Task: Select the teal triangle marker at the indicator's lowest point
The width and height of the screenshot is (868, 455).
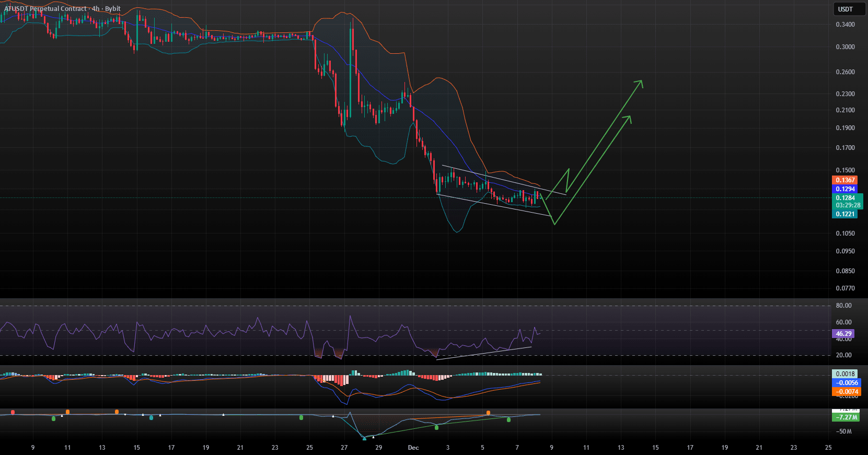Action: click(364, 438)
